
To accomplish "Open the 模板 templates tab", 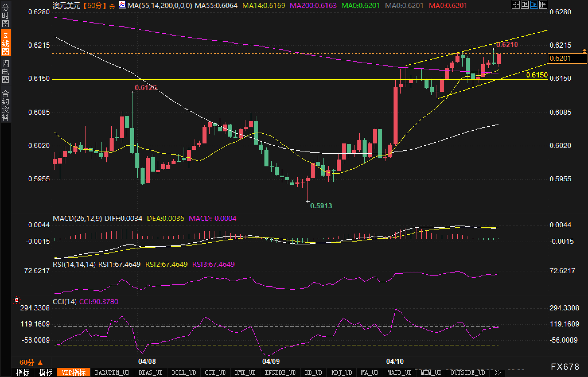I will [x=46, y=373].
